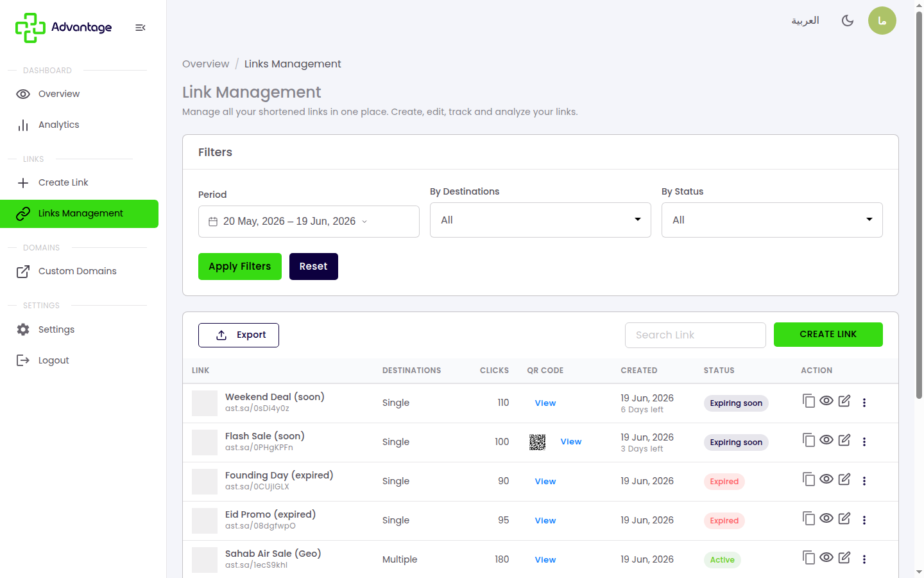Edit the Sahab Air Sale link

pyautogui.click(x=844, y=557)
